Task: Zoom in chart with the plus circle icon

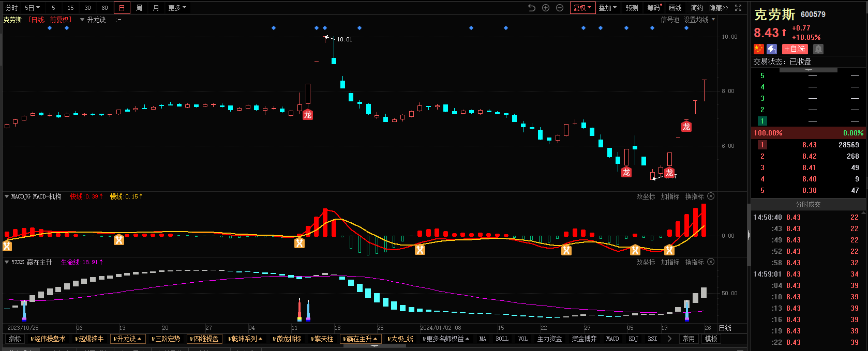Action: click(546, 8)
